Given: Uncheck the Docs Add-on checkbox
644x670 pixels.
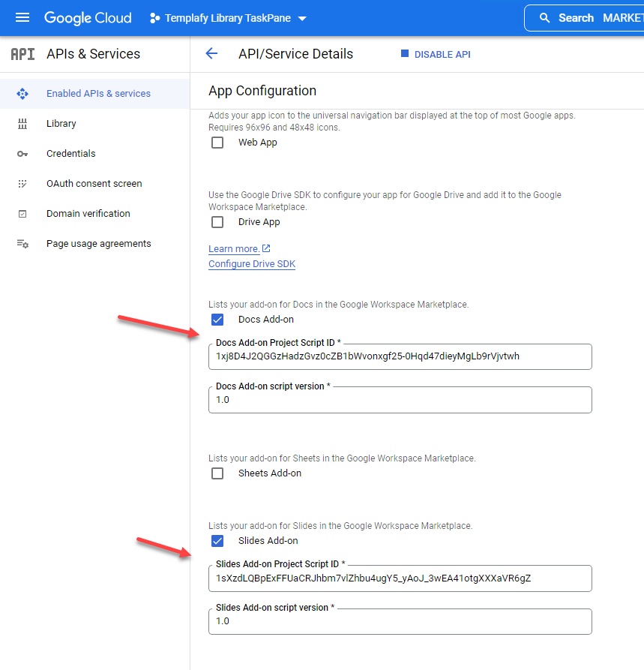Looking at the screenshot, I should 217,320.
